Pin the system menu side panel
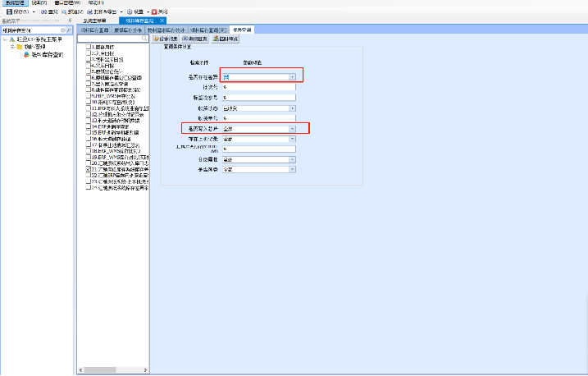 coord(71,21)
